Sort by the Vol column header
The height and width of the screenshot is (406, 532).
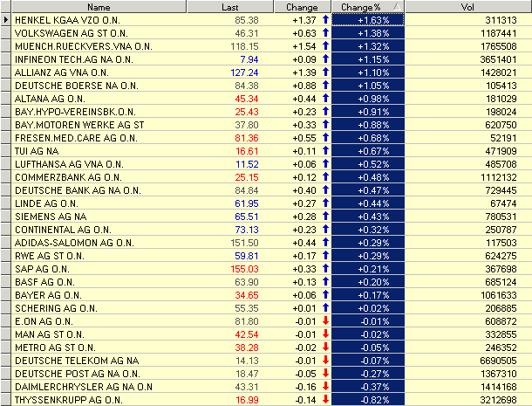[467, 6]
